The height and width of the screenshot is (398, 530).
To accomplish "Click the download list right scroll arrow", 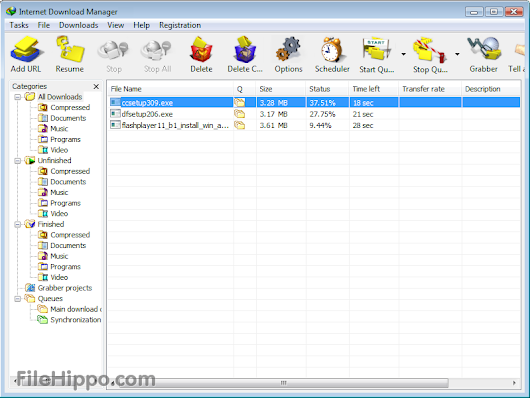I will click(514, 383).
